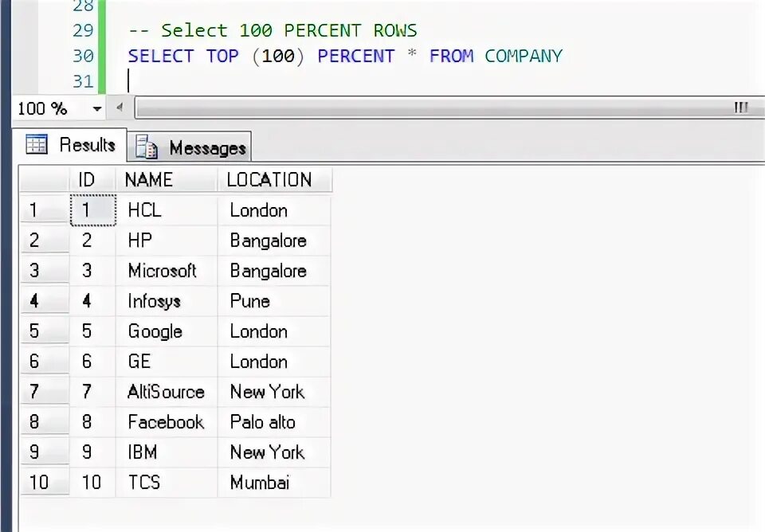Click the Mumbai location cell
This screenshot has height=532, width=765.
click(273, 483)
